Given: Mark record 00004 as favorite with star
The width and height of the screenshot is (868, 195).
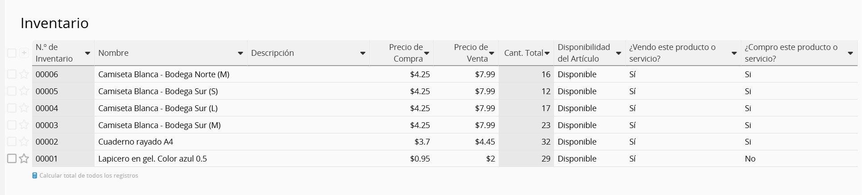Looking at the screenshot, I should (24, 108).
